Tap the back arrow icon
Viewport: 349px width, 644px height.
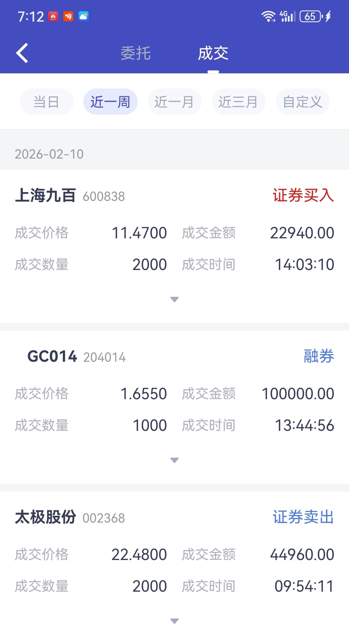pyautogui.click(x=22, y=53)
